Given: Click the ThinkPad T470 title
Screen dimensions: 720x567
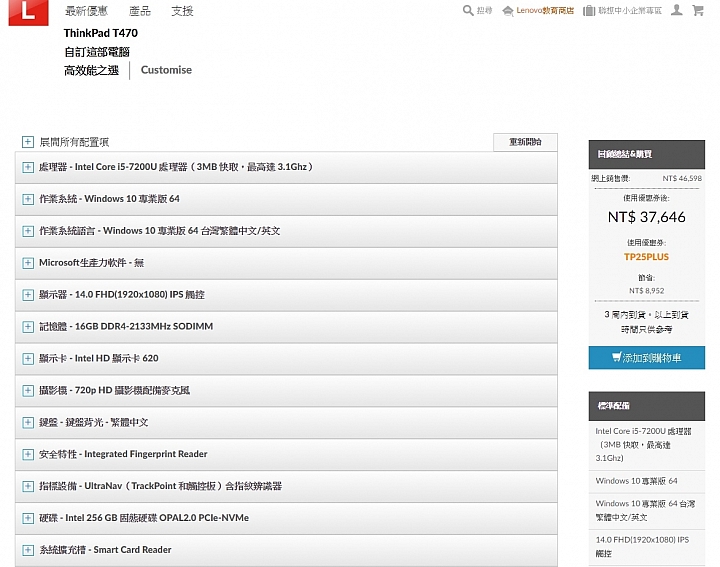Looking at the screenshot, I should coord(101,33).
